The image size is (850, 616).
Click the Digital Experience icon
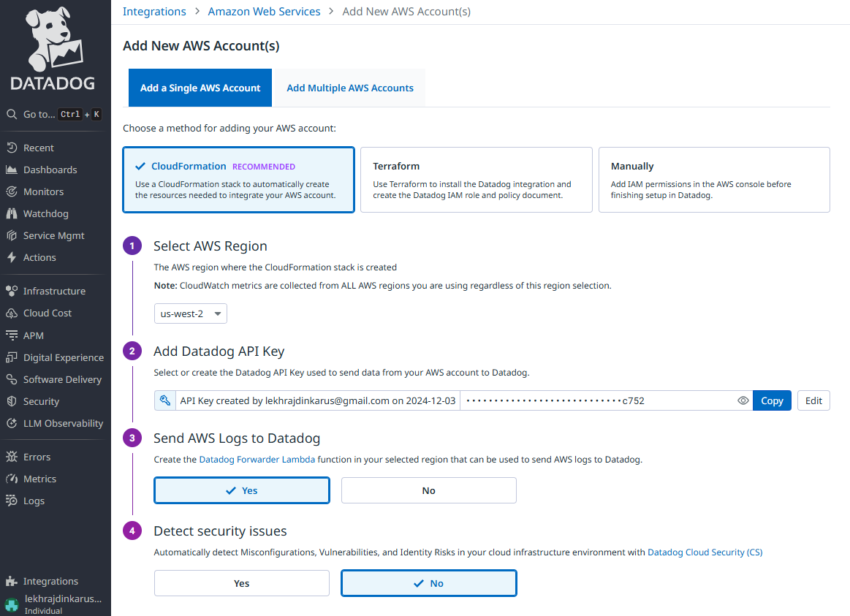click(12, 357)
